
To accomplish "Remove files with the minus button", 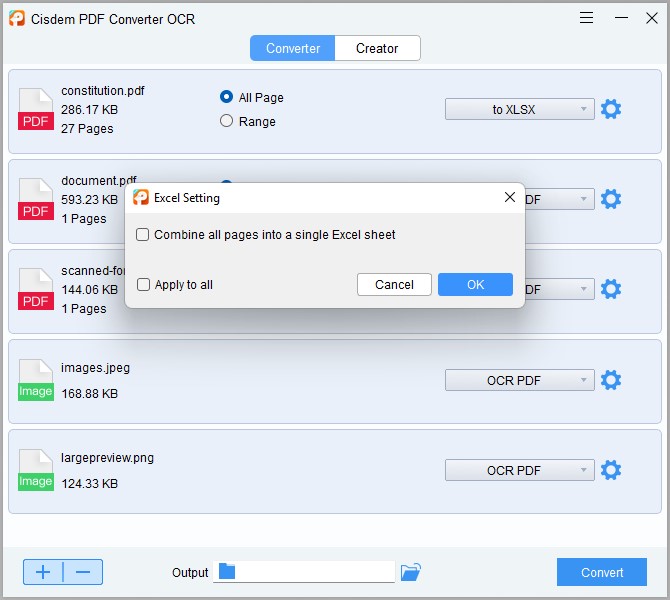I will [x=83, y=572].
